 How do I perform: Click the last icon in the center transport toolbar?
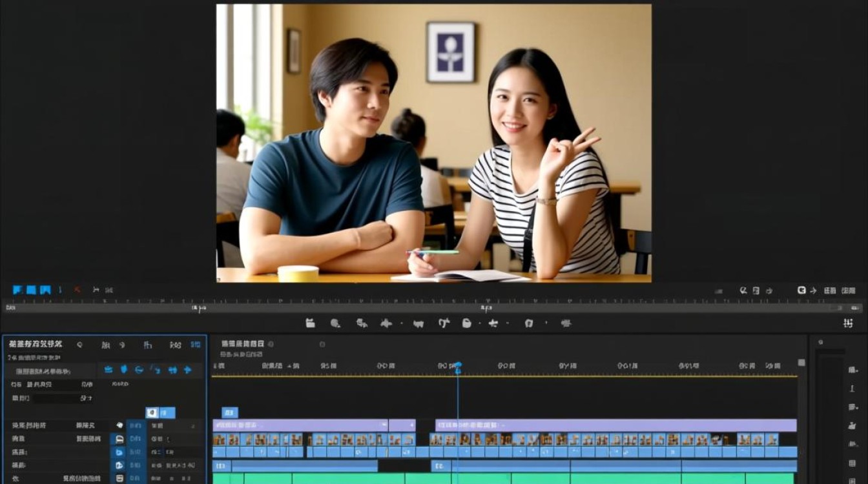(566, 323)
